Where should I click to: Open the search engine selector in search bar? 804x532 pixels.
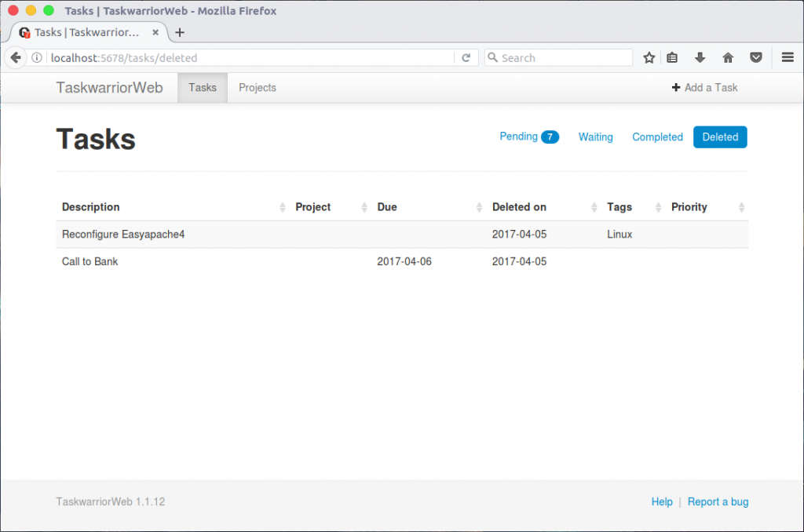coord(492,57)
